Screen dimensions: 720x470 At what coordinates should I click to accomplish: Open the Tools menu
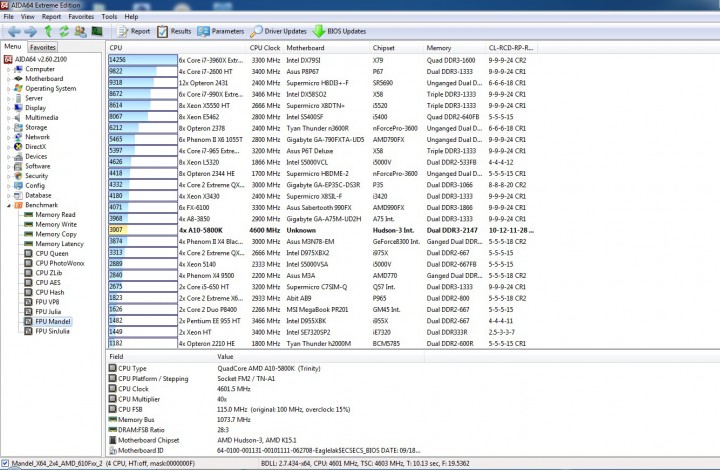109,17
